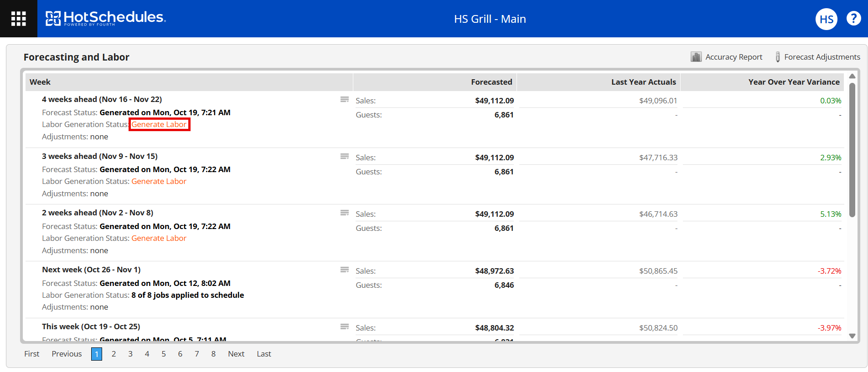Viewport: 868px width, 372px height.
Task: Generate Labor for Nov 9 - Nov 15 week
Action: click(x=159, y=181)
